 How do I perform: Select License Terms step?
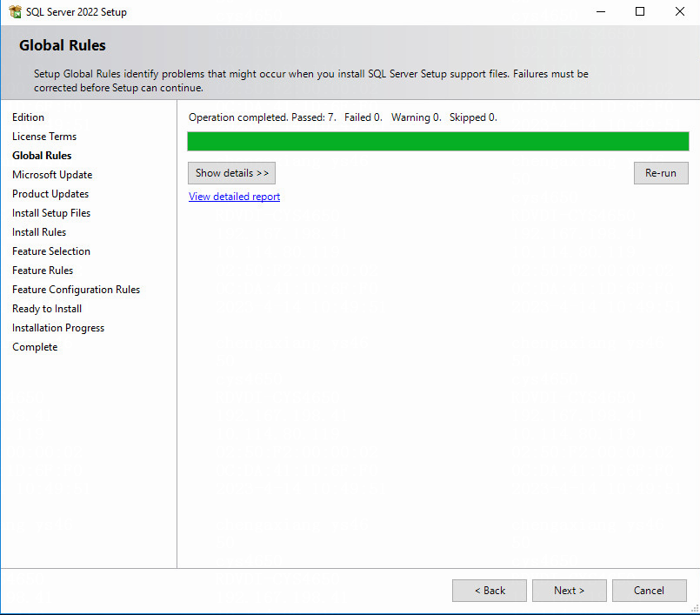tap(44, 137)
